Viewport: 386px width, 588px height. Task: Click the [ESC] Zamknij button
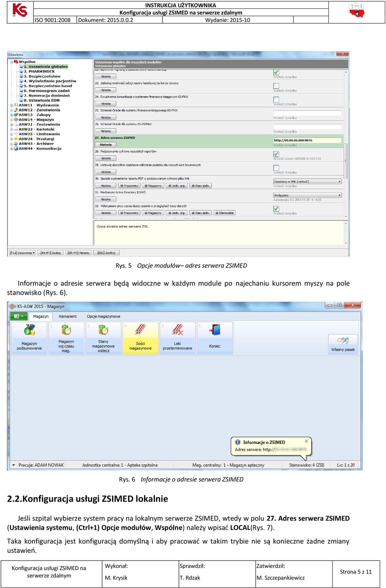coord(107,253)
